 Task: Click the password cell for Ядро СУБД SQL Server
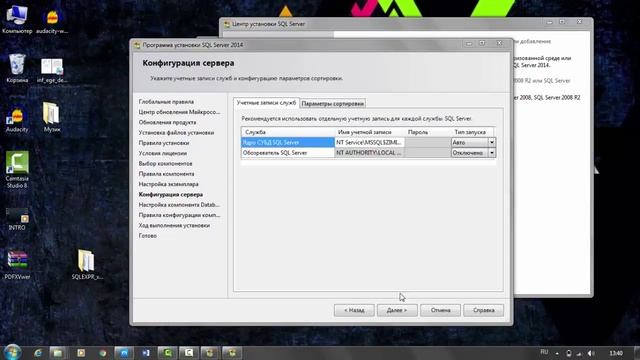click(x=428, y=142)
